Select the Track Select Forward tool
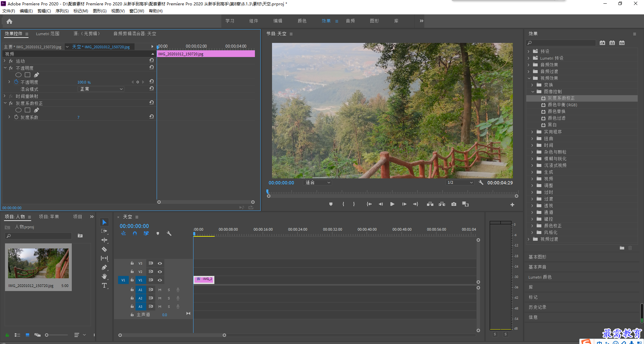Viewport: 644px width, 344px height. pyautogui.click(x=104, y=231)
